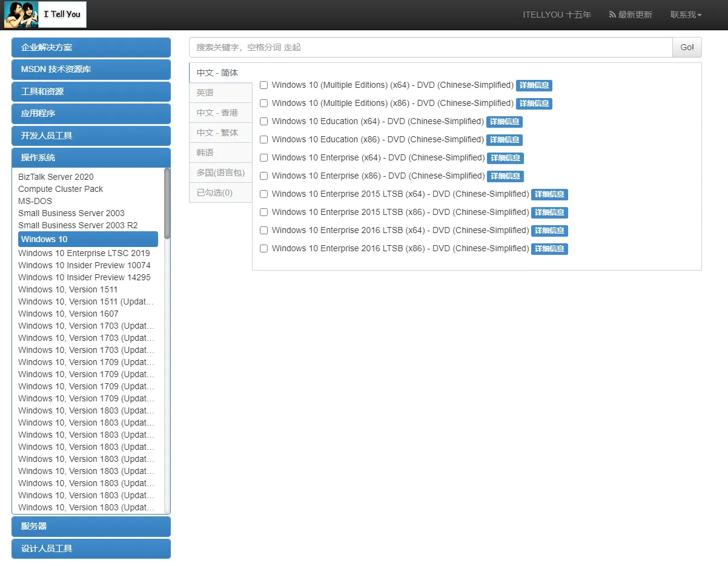Click the Go! search button
The width and height of the screenshot is (728, 566).
[687, 47]
